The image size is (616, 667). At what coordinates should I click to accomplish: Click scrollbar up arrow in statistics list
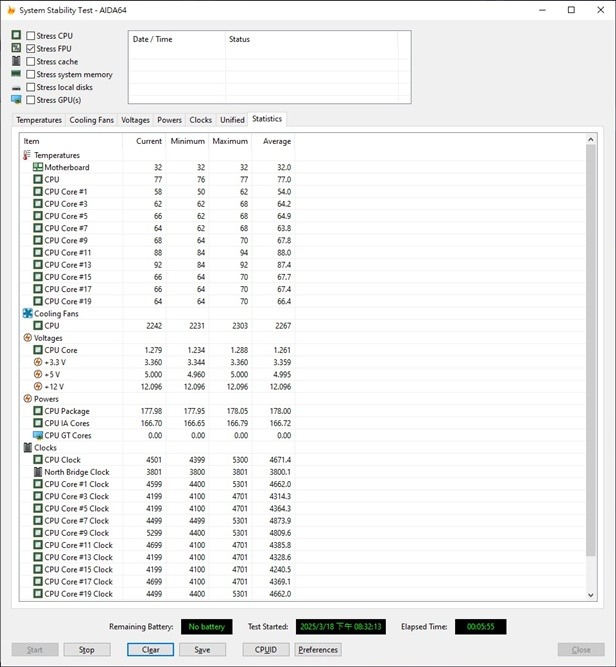[x=590, y=140]
